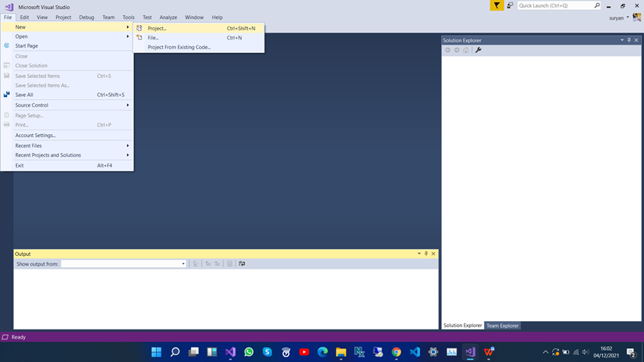Pin the Output panel (auto hide)
644x362 pixels.
[x=426, y=254]
